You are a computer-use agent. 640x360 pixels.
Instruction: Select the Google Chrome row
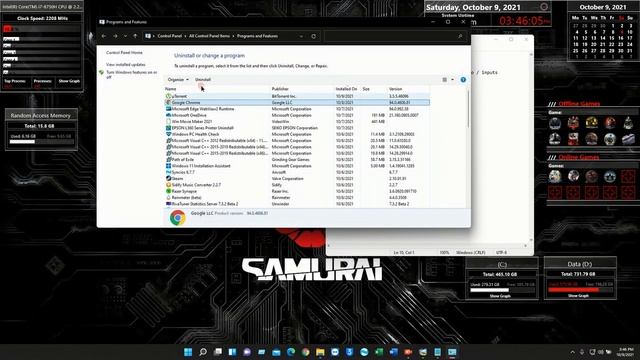(x=297, y=103)
